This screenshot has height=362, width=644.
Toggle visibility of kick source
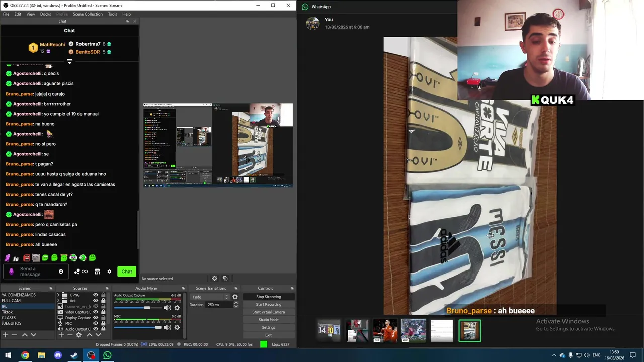click(x=95, y=301)
